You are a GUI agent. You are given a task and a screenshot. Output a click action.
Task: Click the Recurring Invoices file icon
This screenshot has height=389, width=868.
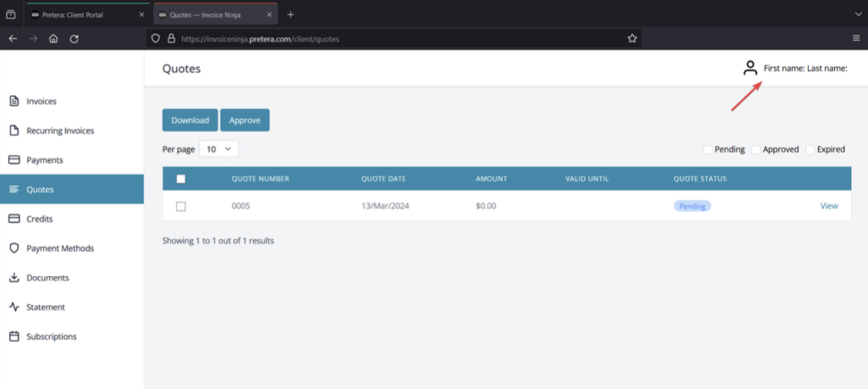point(14,131)
